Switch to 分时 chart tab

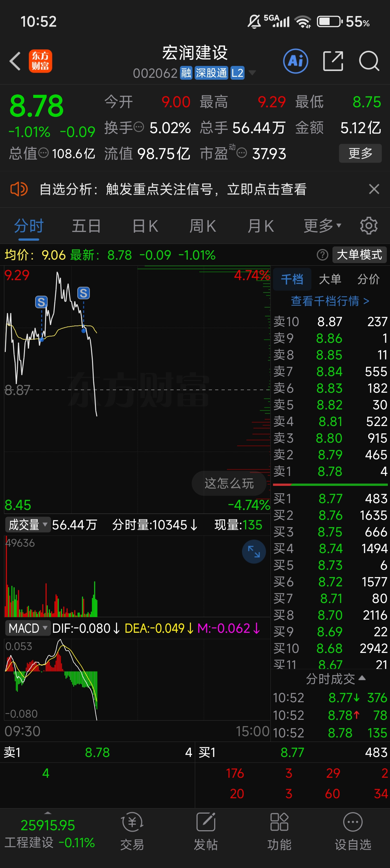pos(29,226)
